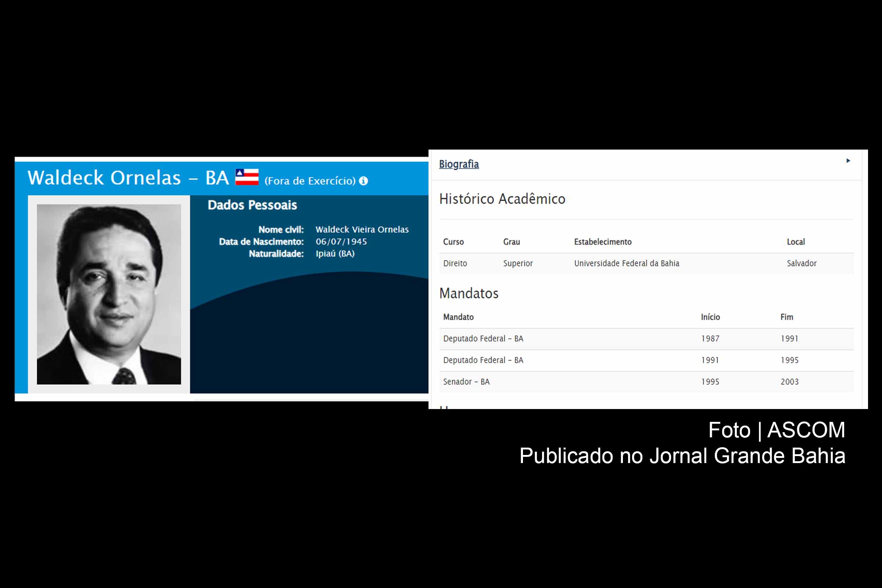Screen dimensions: 882x588
Task: Click the 2003 end year cell
Action: [789, 382]
